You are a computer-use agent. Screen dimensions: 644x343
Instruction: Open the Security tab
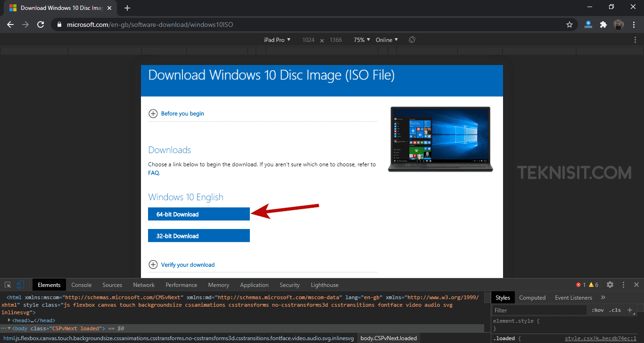[x=289, y=285]
